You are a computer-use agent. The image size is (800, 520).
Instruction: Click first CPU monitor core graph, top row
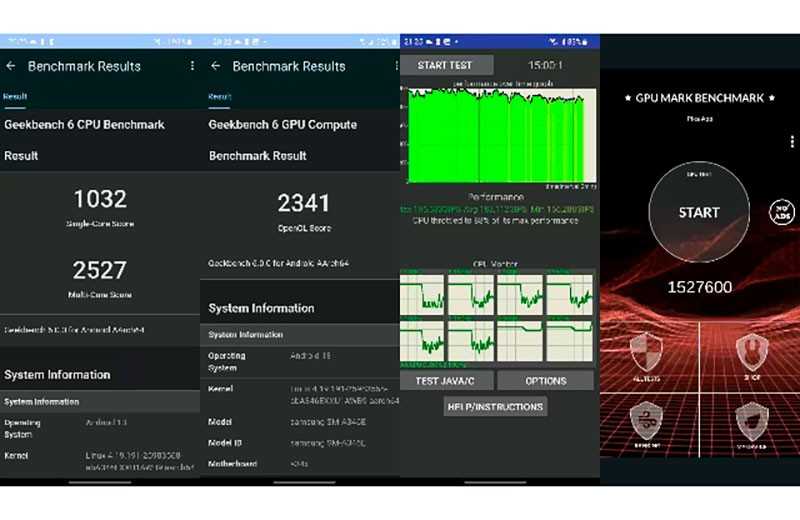pos(422,294)
